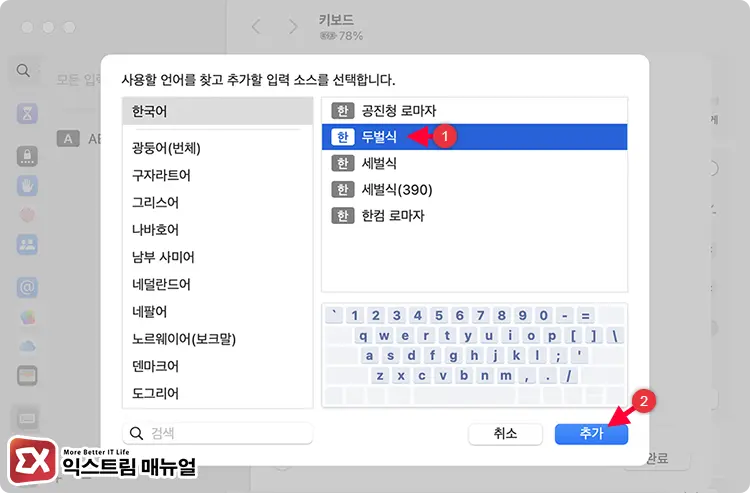This screenshot has height=493, width=750.
Task: Select 그리스어 language
Action: (x=218, y=203)
